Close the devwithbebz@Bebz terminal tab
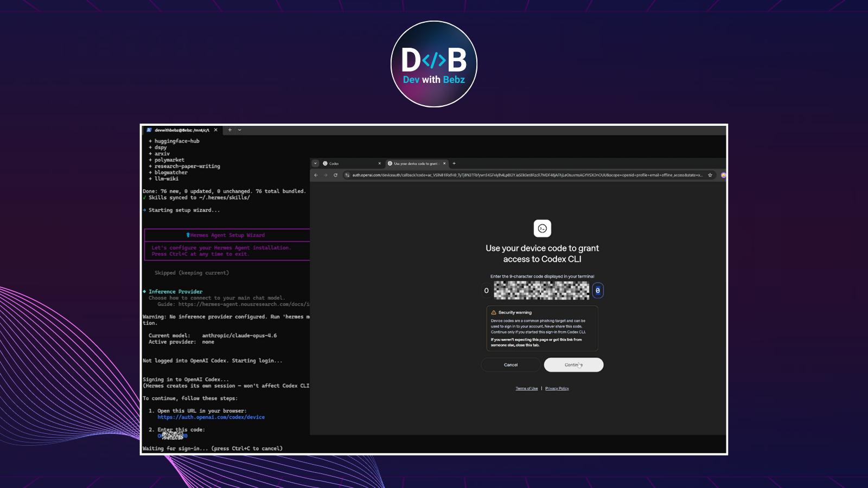The image size is (868, 488). [215, 130]
